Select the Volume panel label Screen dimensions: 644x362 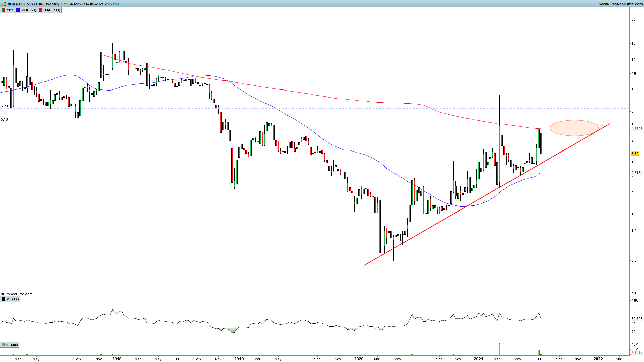click(x=12, y=345)
